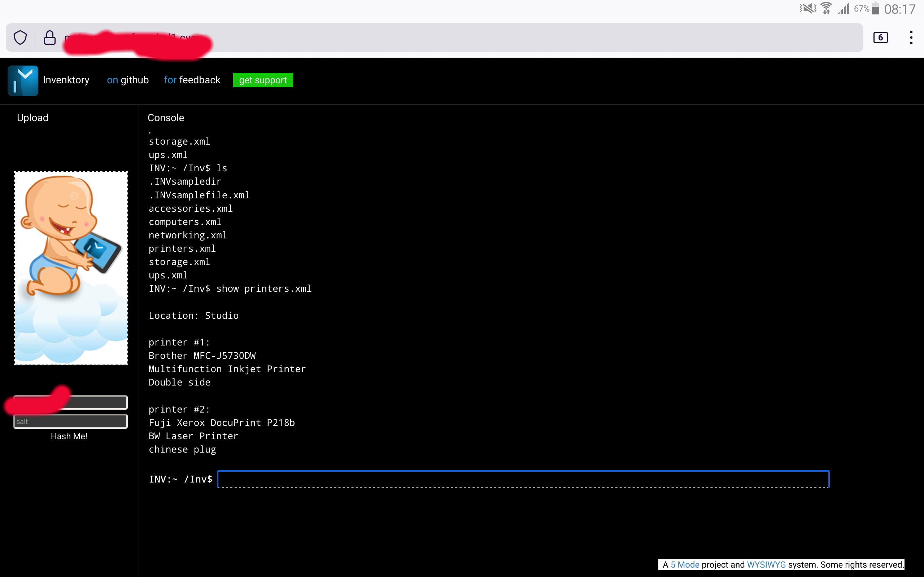Tap the cell signal strength icon

pyautogui.click(x=844, y=8)
